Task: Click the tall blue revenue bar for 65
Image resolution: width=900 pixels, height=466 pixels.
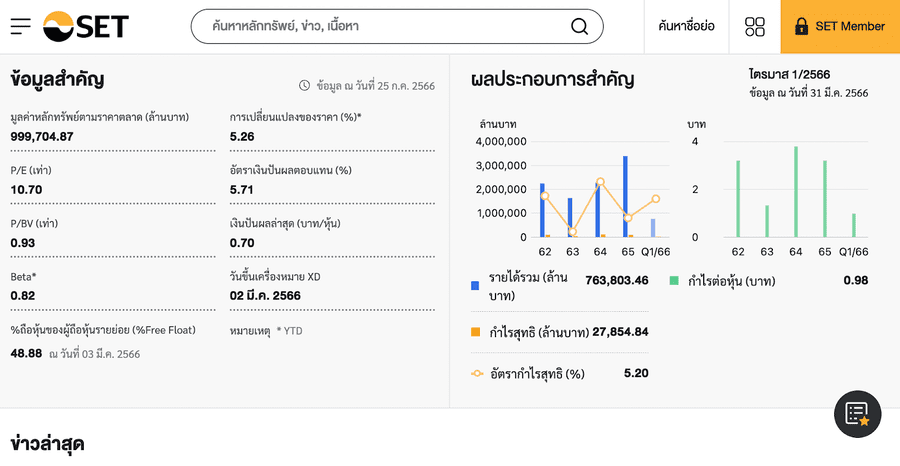Action: [x=625, y=197]
